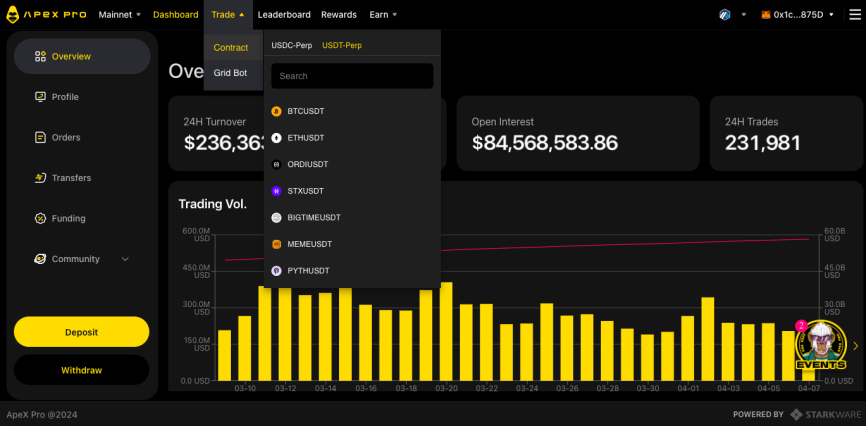Click the 04-01 date label
This screenshot has width=866, height=426.
688,388
